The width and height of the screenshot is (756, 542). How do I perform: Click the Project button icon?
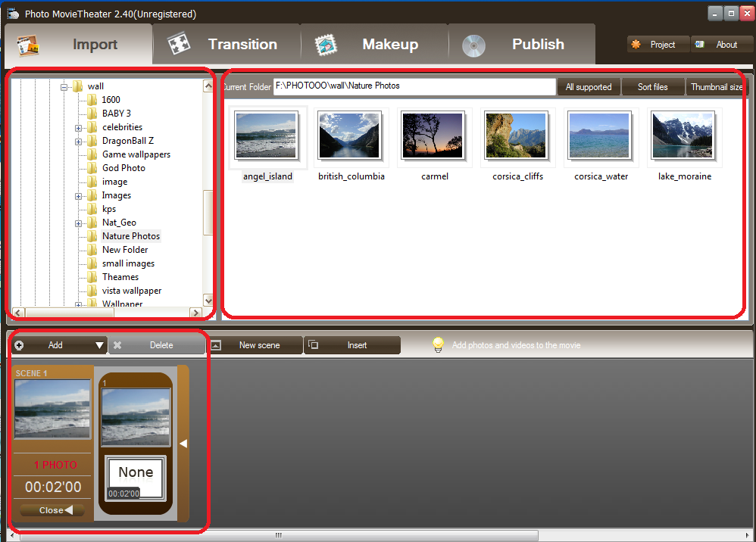coord(636,45)
